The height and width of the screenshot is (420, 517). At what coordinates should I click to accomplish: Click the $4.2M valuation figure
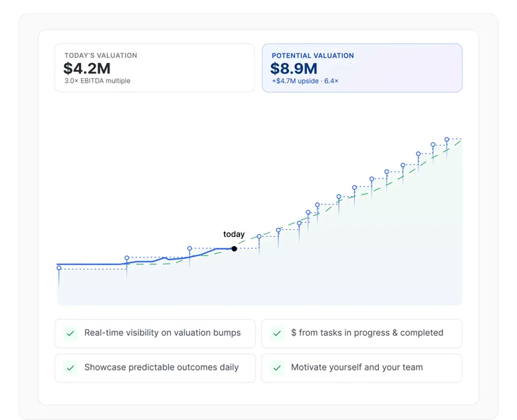click(87, 68)
